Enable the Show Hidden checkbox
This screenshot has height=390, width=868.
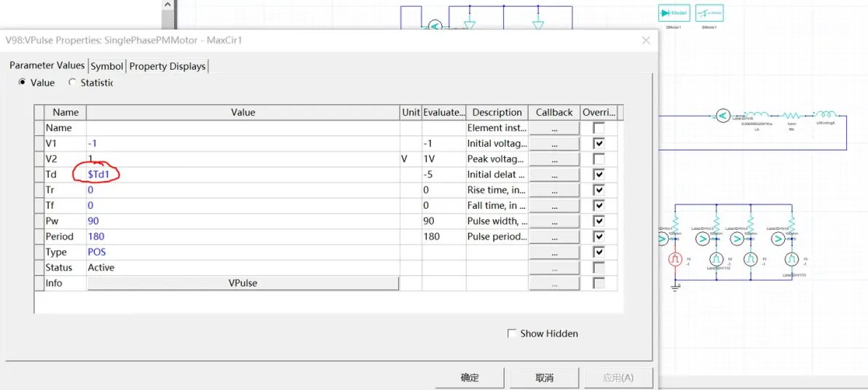click(512, 333)
